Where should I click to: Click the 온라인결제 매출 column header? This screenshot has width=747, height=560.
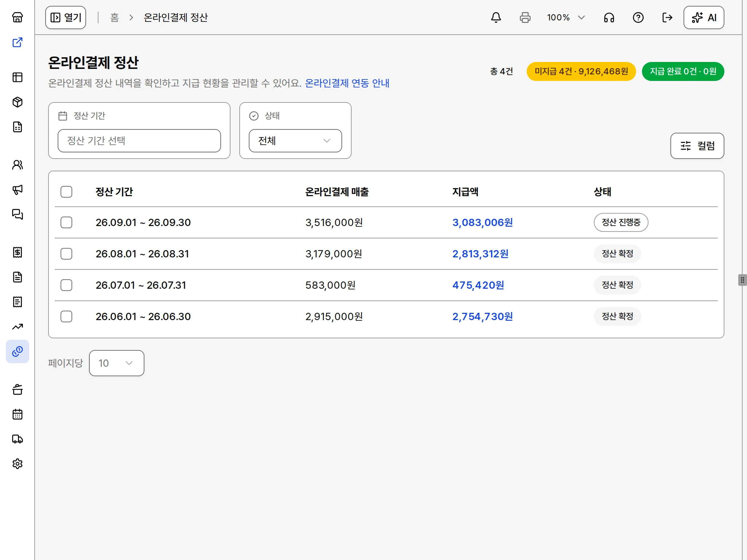337,192
